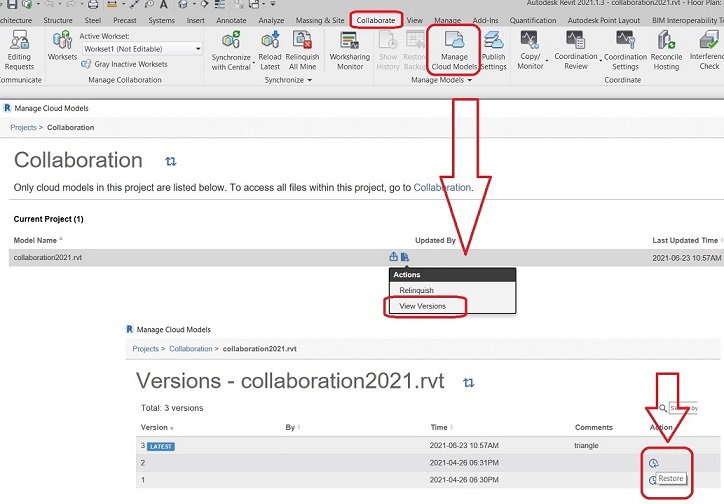
Task: Sort by Time column
Action: pyautogui.click(x=442, y=427)
